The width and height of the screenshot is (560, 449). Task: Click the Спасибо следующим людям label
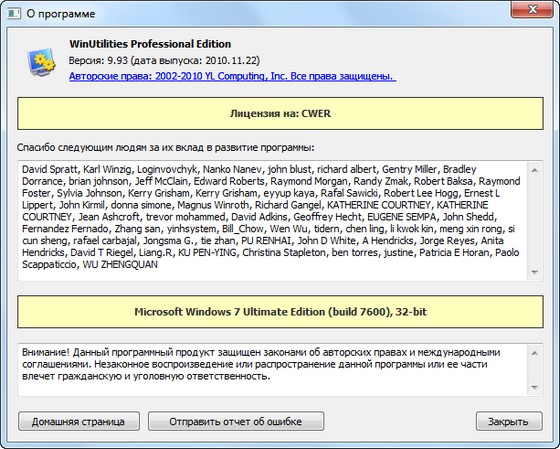[166, 148]
